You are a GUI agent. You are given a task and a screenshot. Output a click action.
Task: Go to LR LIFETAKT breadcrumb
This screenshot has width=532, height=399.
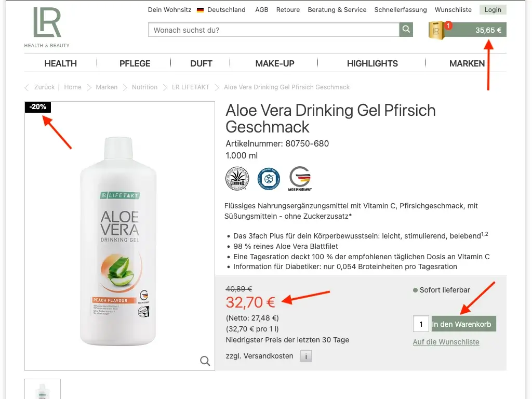point(190,87)
